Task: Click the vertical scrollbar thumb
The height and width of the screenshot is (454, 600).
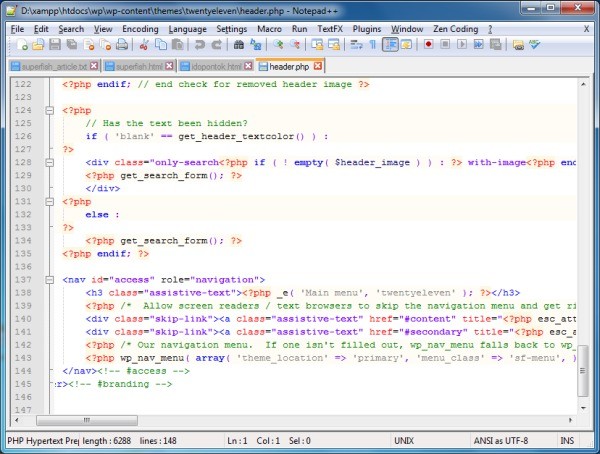Action: click(x=583, y=371)
